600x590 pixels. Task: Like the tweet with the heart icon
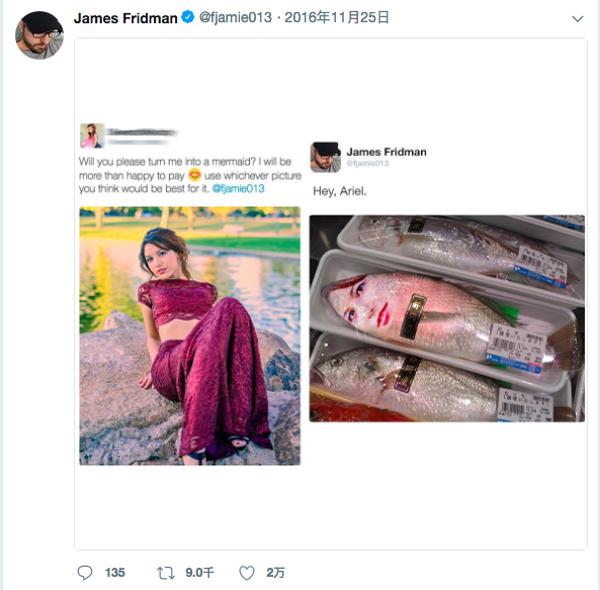[246, 572]
